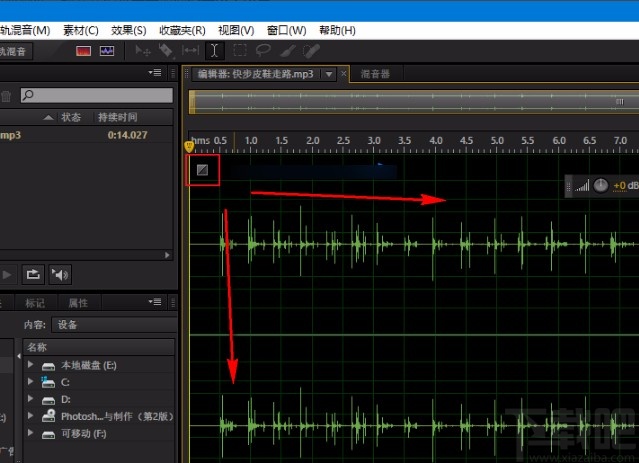Image resolution: width=639 pixels, height=463 pixels.
Task: Open the 效果(S) menu
Action: point(128,31)
